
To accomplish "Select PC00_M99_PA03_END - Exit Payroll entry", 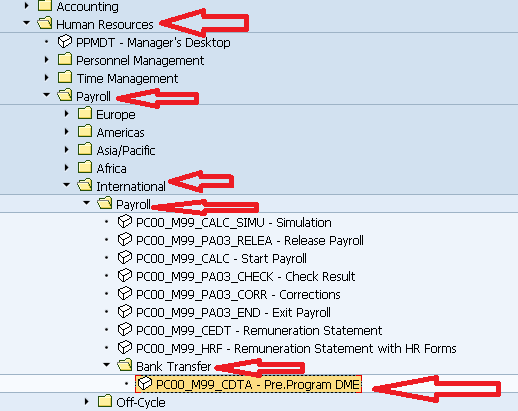I will tap(233, 312).
